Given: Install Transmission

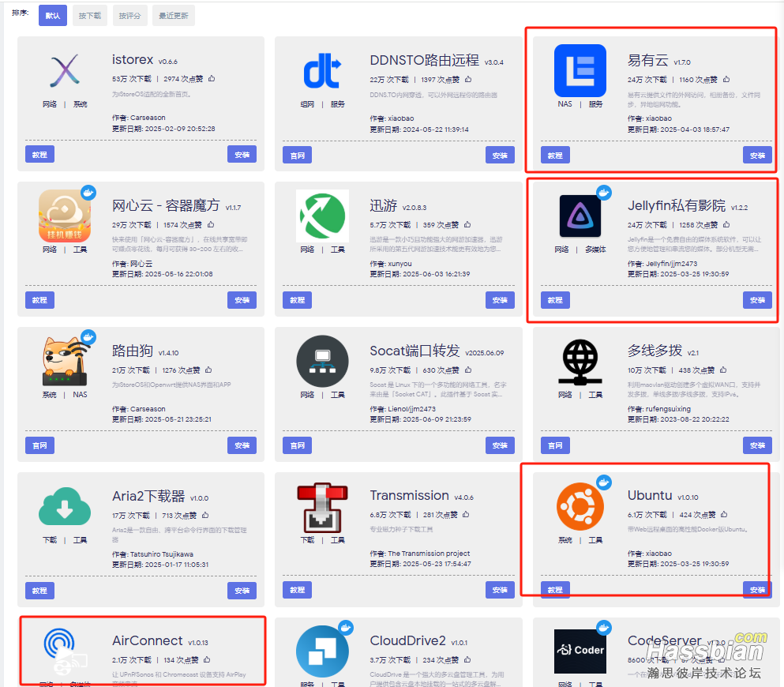Looking at the screenshot, I should coord(500,590).
